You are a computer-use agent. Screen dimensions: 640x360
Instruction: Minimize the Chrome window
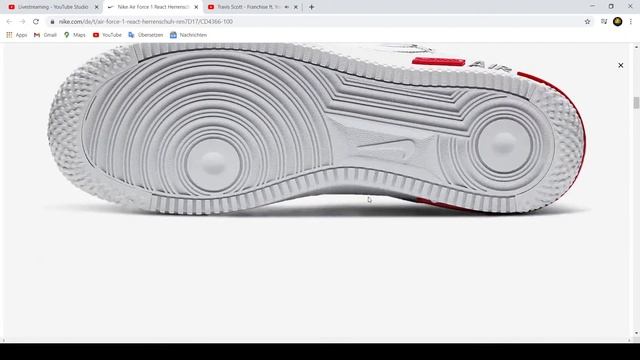[592, 7]
